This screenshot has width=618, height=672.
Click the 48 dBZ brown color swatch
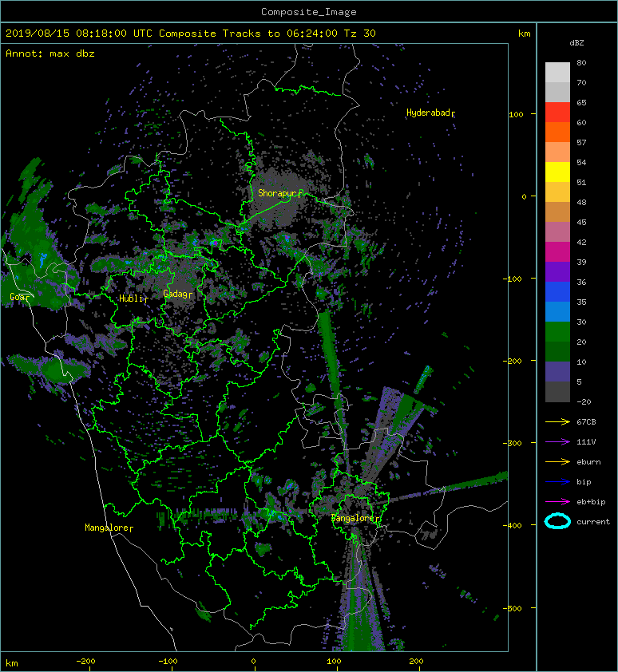557,211
